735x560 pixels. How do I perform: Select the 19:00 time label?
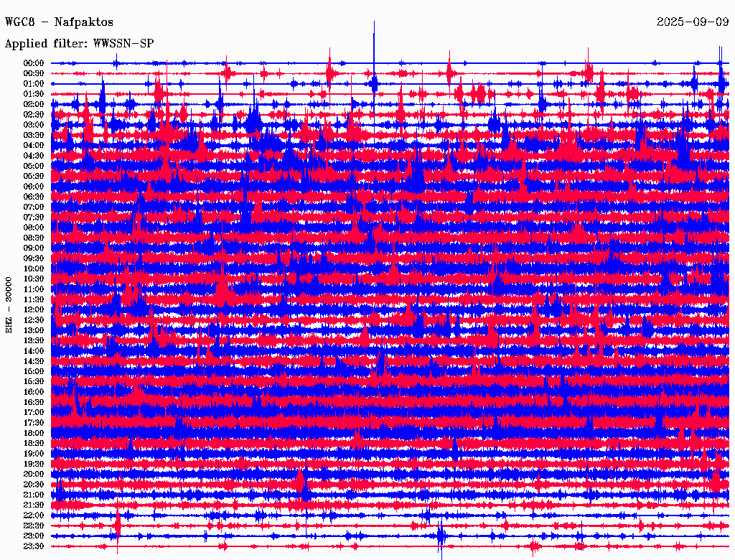(34, 454)
